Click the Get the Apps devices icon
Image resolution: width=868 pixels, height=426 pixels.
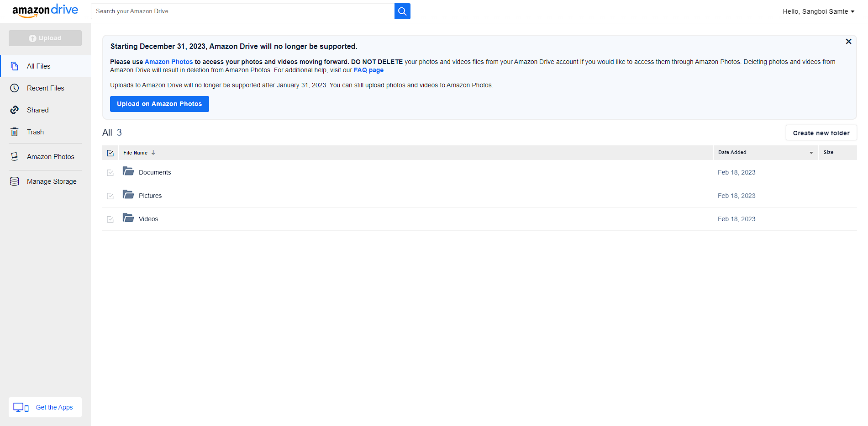point(21,407)
